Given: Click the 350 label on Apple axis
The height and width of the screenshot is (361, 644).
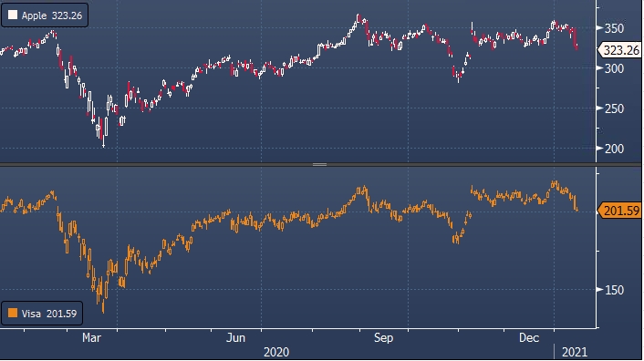Looking at the screenshot, I should 615,28.
